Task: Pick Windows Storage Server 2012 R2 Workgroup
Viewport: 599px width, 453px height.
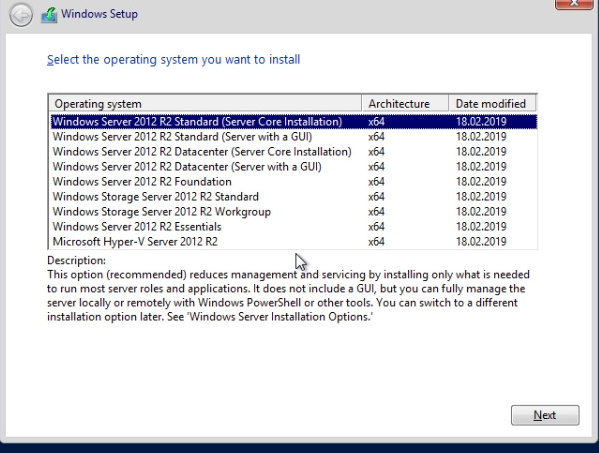Action: [293, 212]
